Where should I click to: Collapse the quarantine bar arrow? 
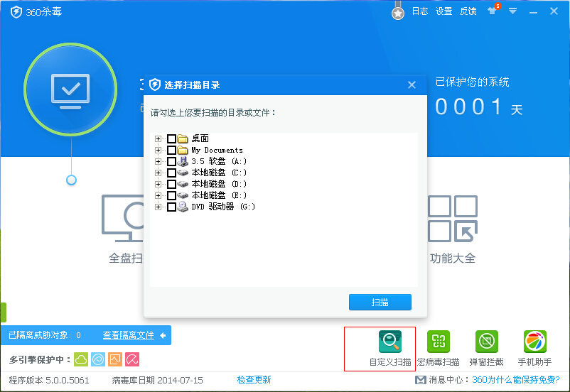tap(163, 335)
